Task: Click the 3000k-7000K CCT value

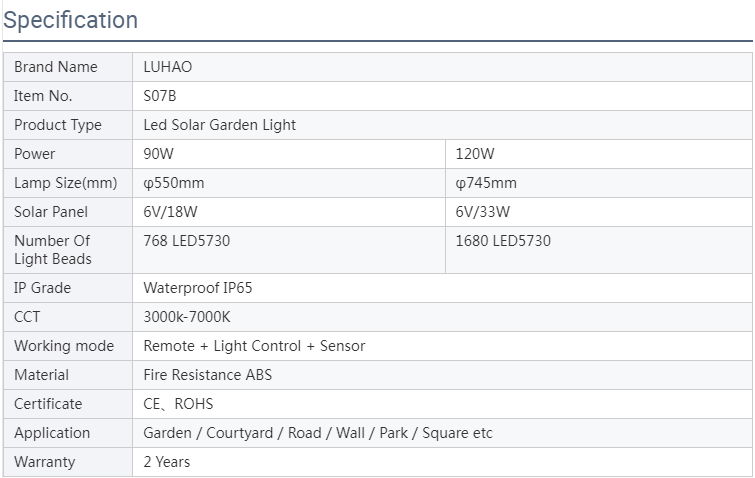Action: tap(187, 317)
